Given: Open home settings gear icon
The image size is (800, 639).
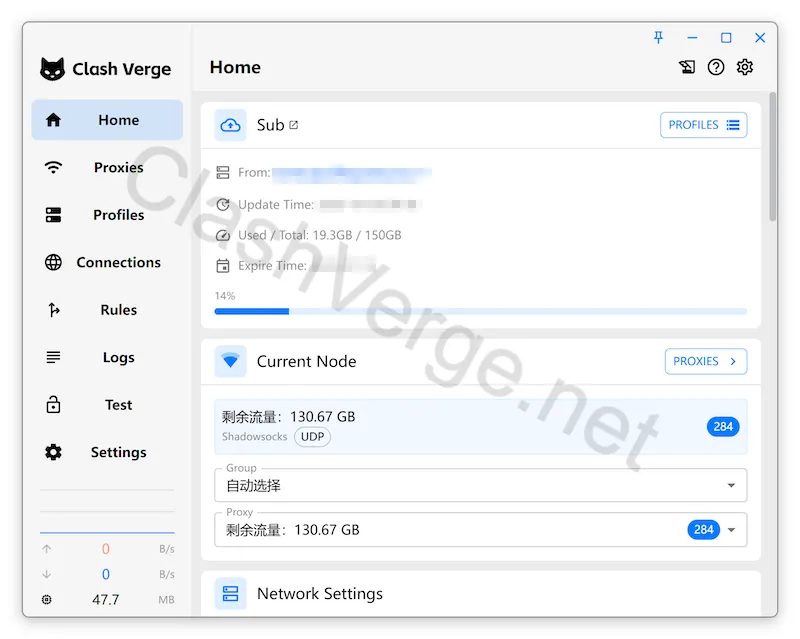Looking at the screenshot, I should (x=745, y=67).
